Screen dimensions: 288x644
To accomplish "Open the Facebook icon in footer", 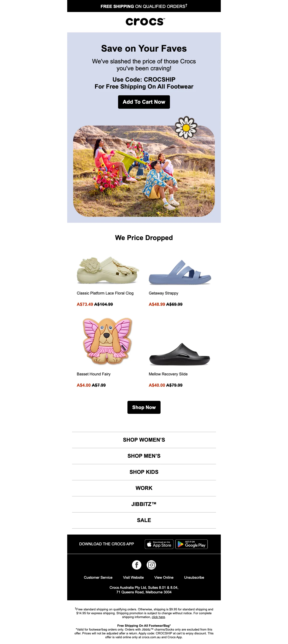I will tap(137, 565).
